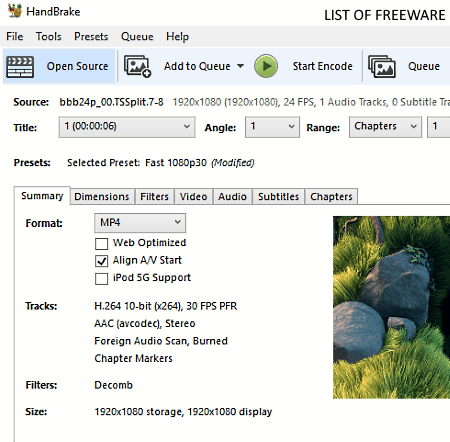Click the Add to Queue picture icon
The height and width of the screenshot is (442, 450).
(137, 66)
